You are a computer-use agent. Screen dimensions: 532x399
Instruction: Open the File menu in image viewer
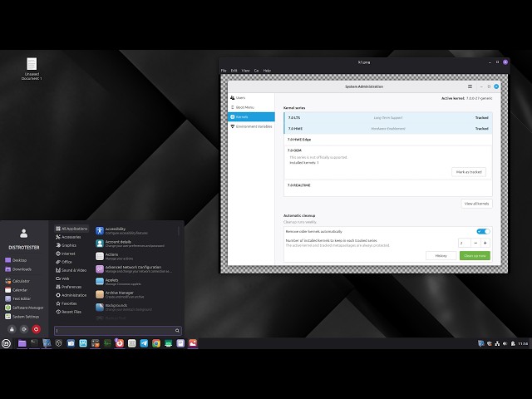(224, 71)
